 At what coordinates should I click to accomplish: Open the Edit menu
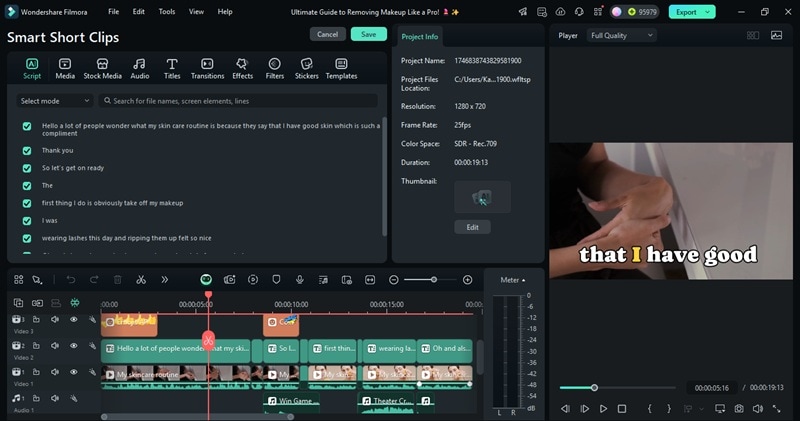[138, 11]
